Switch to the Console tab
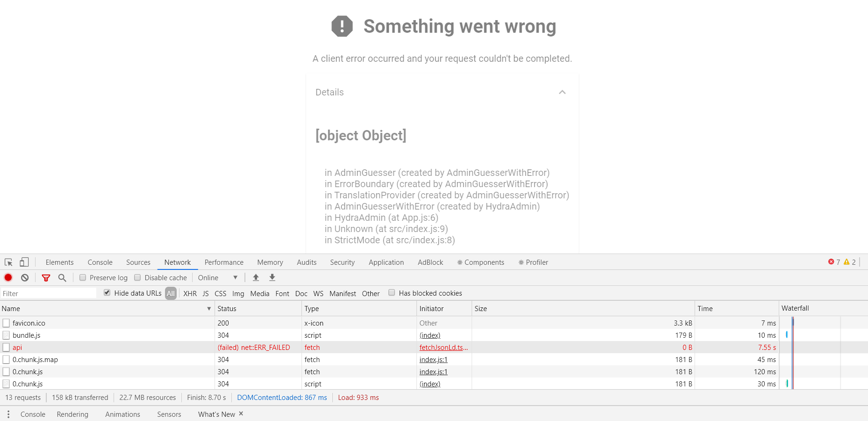Image resolution: width=868 pixels, height=421 pixels. coord(100,262)
